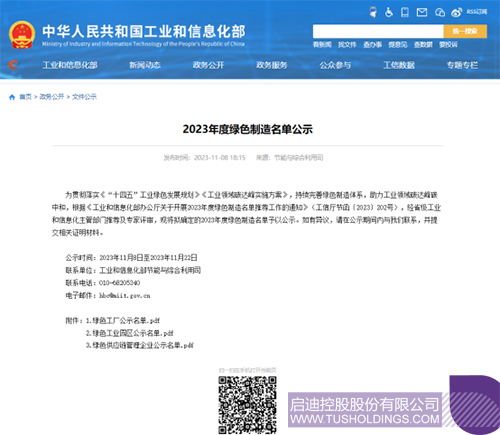The height and width of the screenshot is (435, 500).
Task: Open attachment 1.绿色工厂公示名单.pdf
Action: [x=123, y=321]
